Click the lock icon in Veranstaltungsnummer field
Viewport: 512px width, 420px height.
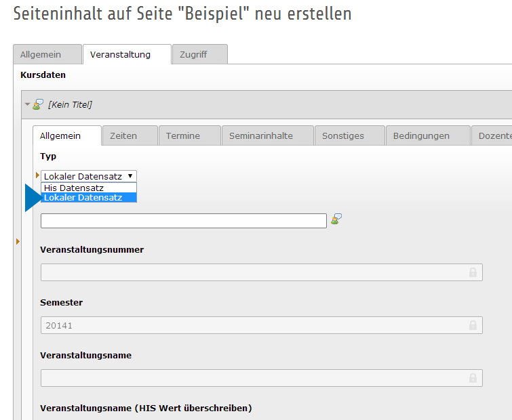coord(473,272)
